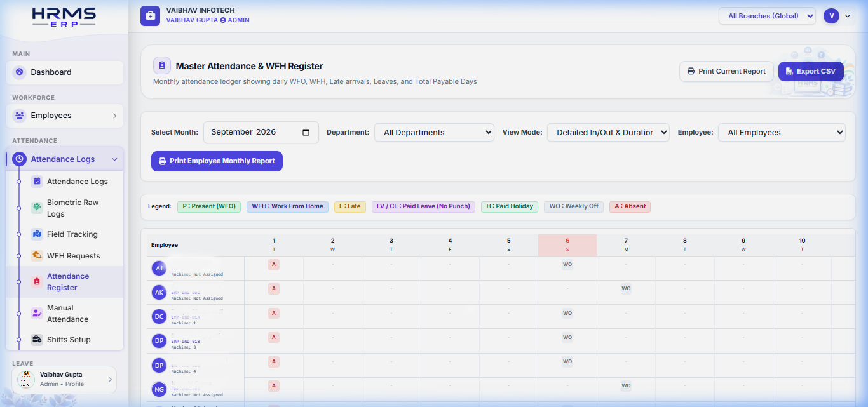Open the Employees menu
The height and width of the screenshot is (407, 868).
(64, 116)
